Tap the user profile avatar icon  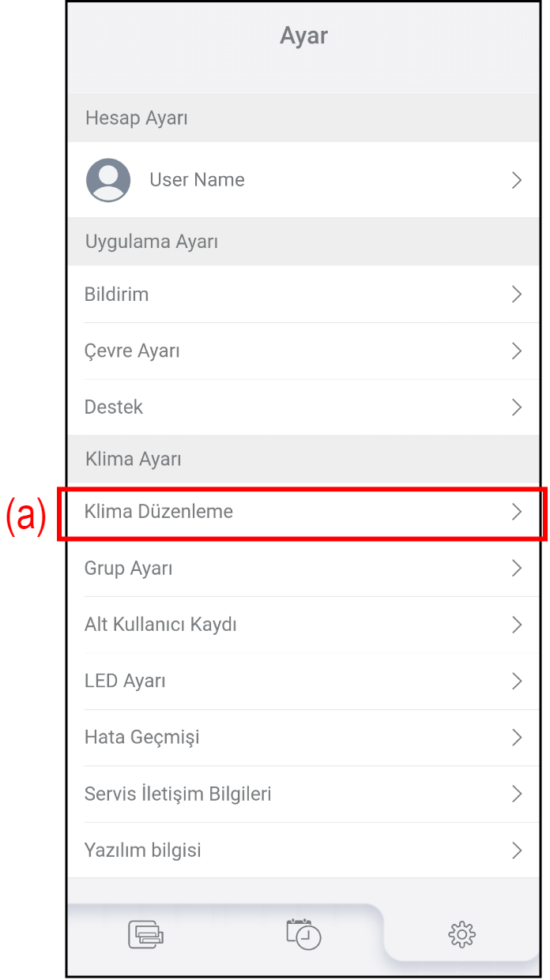pos(108,180)
